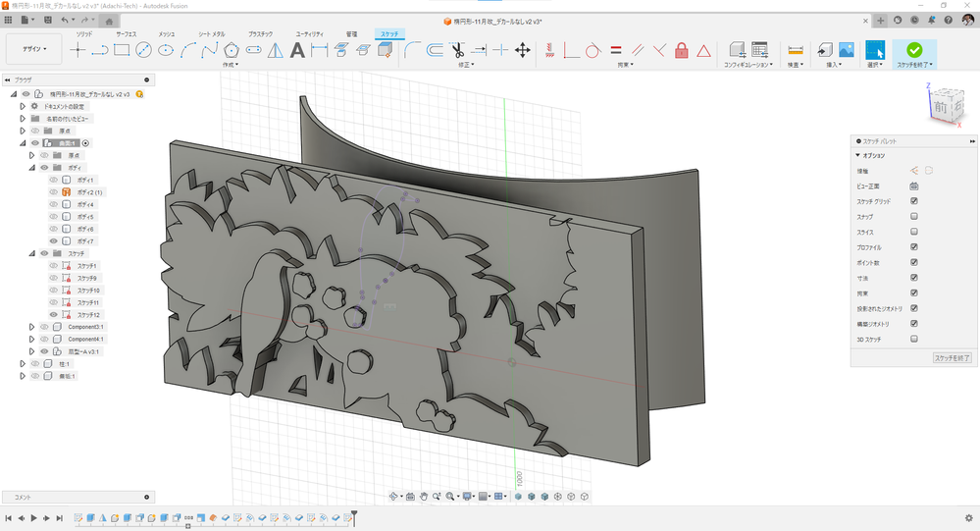Switch to the プラスチック tab
Viewport: 980px width, 531px height.
[261, 33]
